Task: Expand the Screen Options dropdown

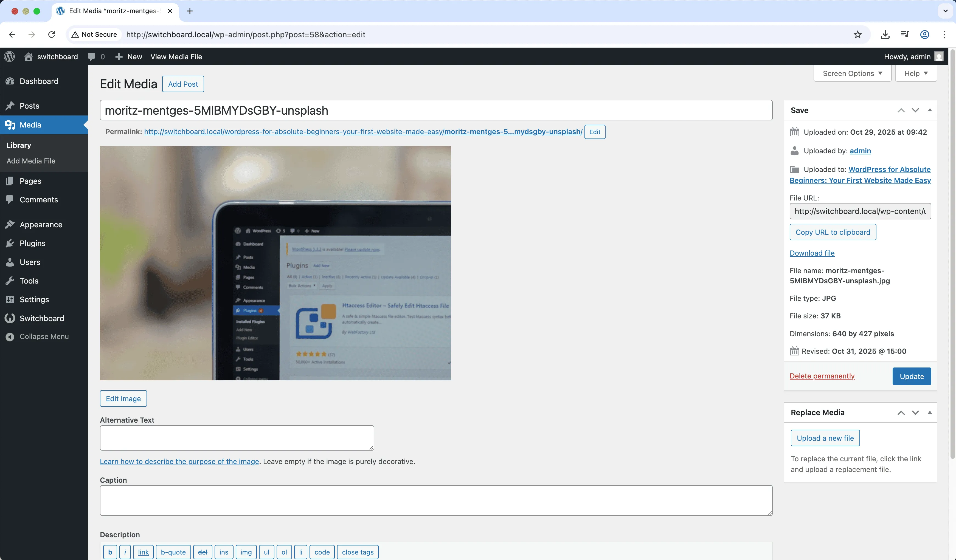Action: pyautogui.click(x=852, y=73)
